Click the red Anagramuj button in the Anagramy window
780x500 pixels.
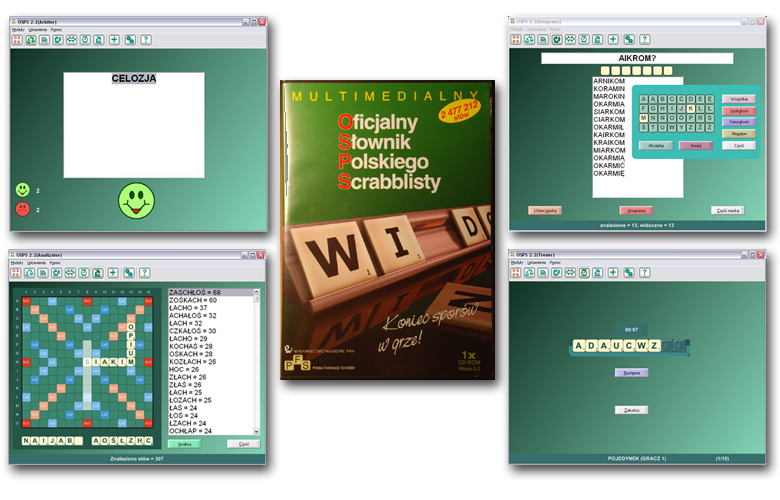(636, 210)
